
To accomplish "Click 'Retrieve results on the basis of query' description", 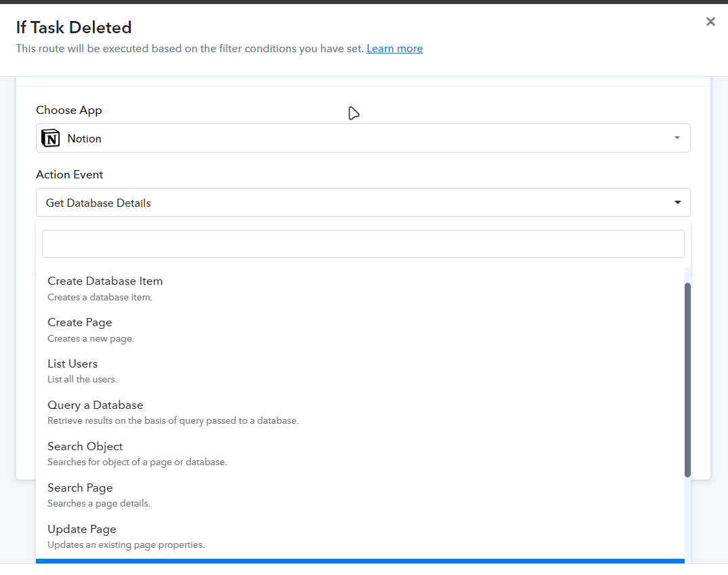I will point(173,421).
